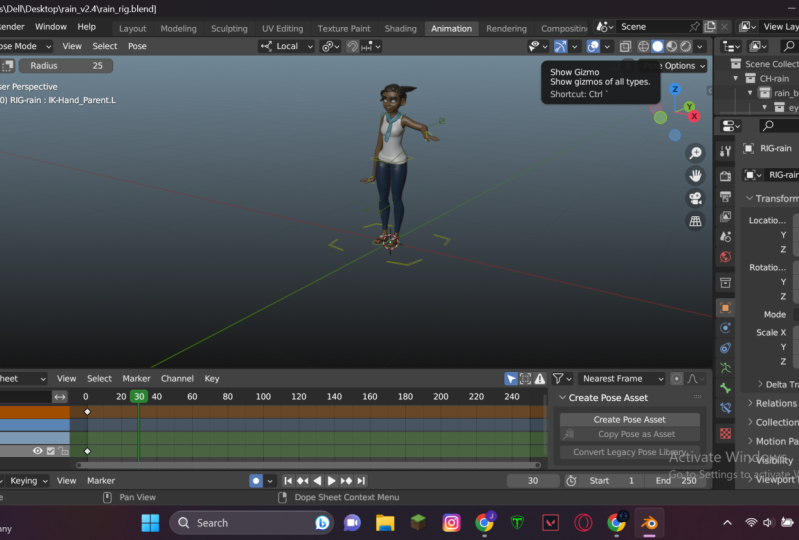Switch to the Rendering workspace tab
Viewport: 799px width, 540px height.
tap(506, 29)
